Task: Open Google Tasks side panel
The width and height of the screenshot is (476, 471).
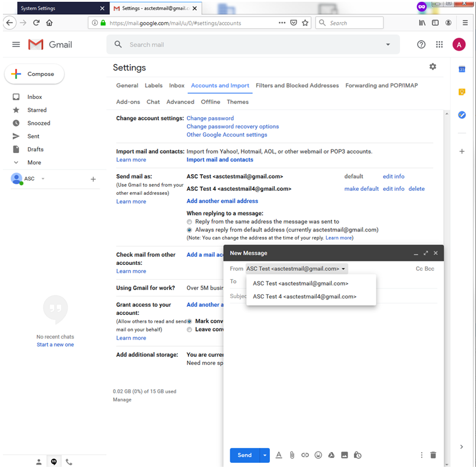Action: point(462,115)
